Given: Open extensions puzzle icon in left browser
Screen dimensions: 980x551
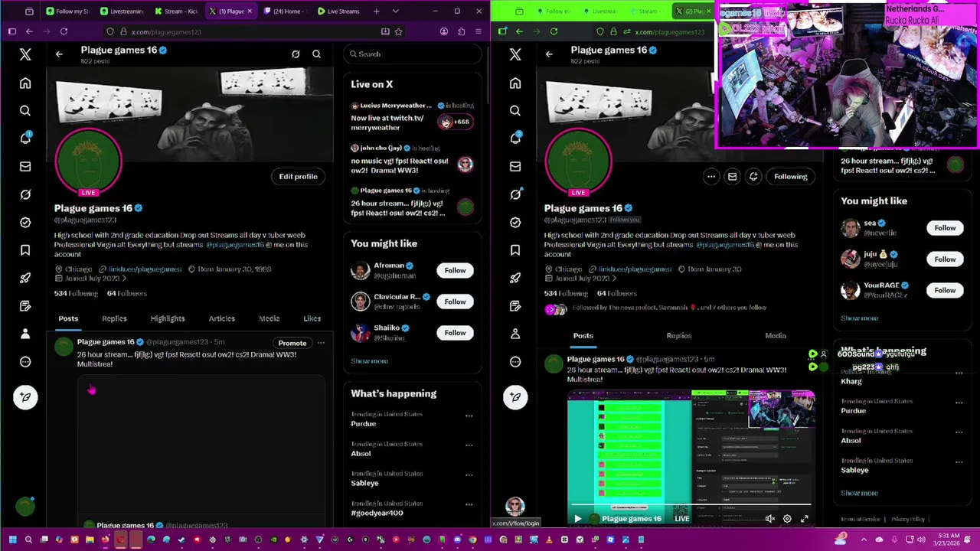Looking at the screenshot, I should click(x=461, y=31).
